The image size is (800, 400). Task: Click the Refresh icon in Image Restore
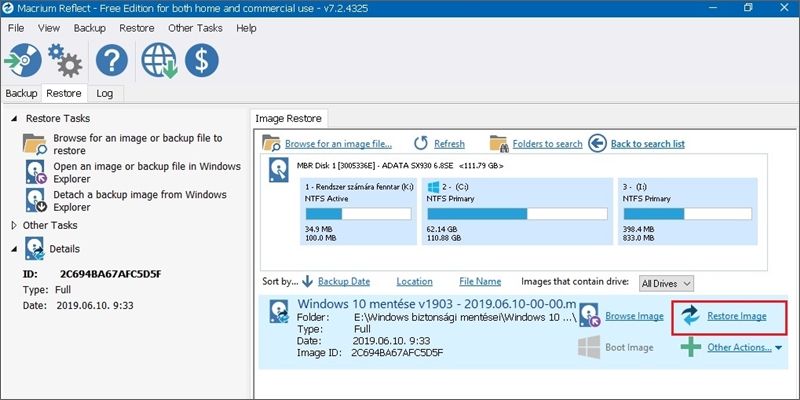(x=421, y=144)
